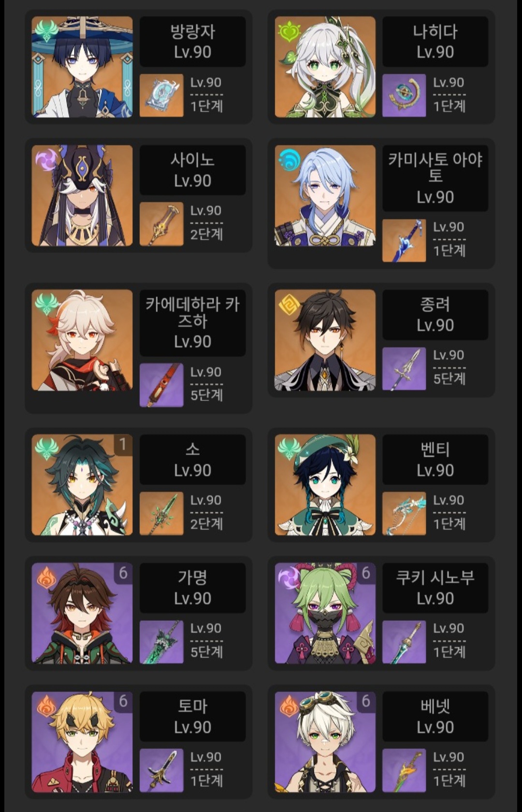522x812 pixels.
Task: Click the 카에데하라 카즈하 Lv.90 name label
Action: [192, 323]
